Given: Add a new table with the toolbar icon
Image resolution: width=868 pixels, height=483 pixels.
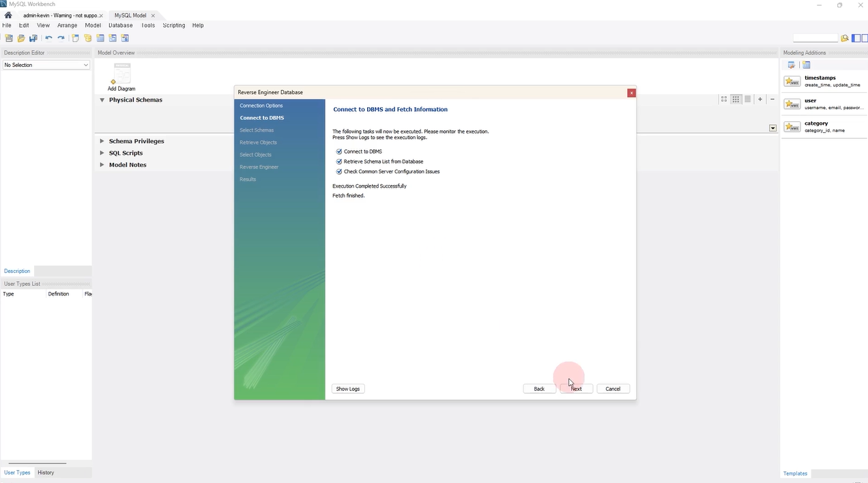Looking at the screenshot, I should (x=100, y=38).
